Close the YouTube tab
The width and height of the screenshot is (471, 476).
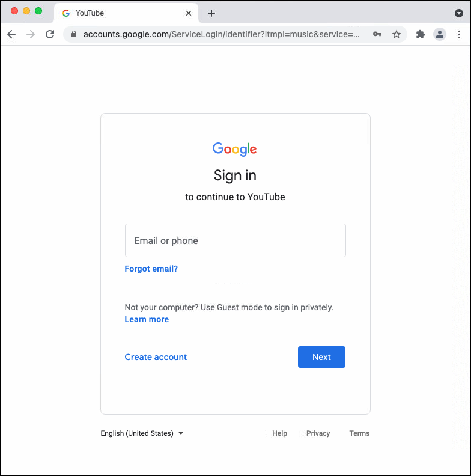[x=189, y=13]
